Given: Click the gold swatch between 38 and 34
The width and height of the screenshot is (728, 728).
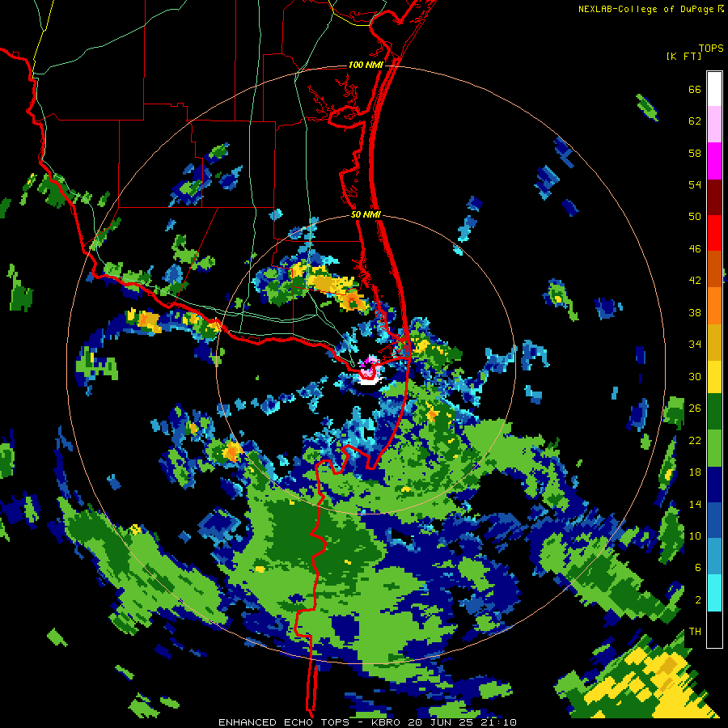Looking at the screenshot, I should click(x=714, y=342).
